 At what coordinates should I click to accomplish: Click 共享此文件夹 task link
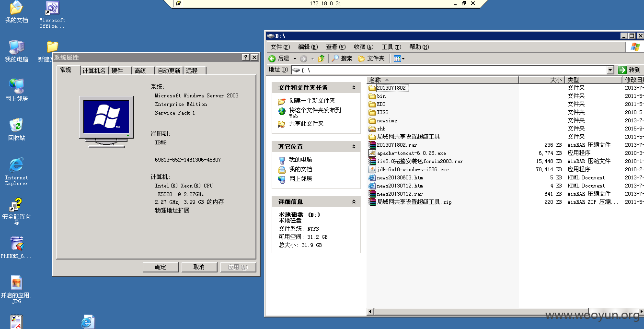306,124
